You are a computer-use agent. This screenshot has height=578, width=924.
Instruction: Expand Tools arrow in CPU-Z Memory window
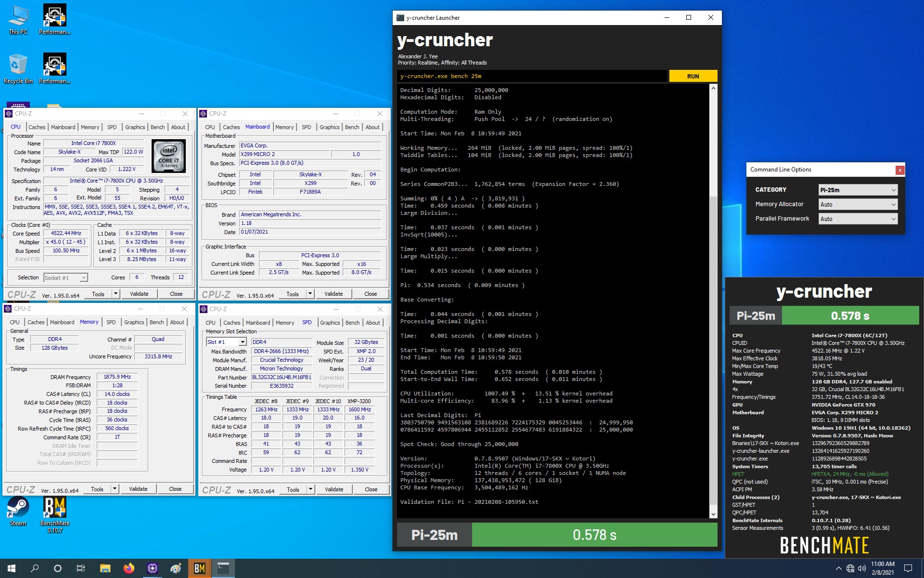click(115, 489)
